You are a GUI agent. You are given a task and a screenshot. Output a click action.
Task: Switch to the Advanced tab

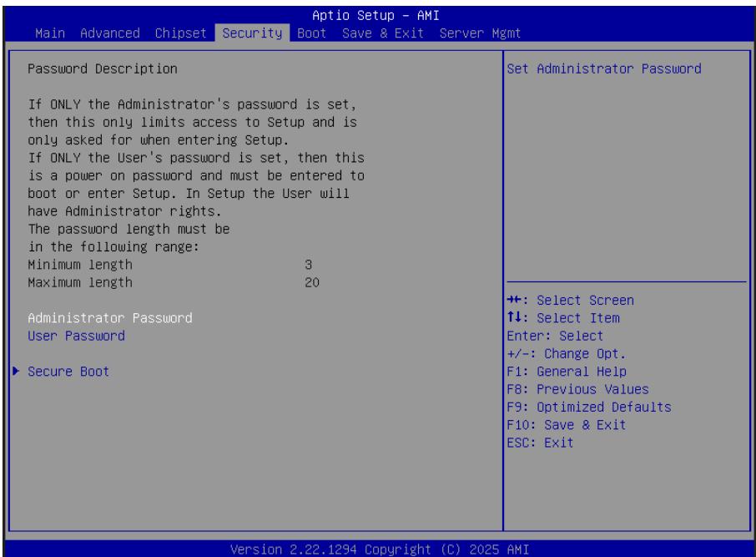pyautogui.click(x=110, y=33)
